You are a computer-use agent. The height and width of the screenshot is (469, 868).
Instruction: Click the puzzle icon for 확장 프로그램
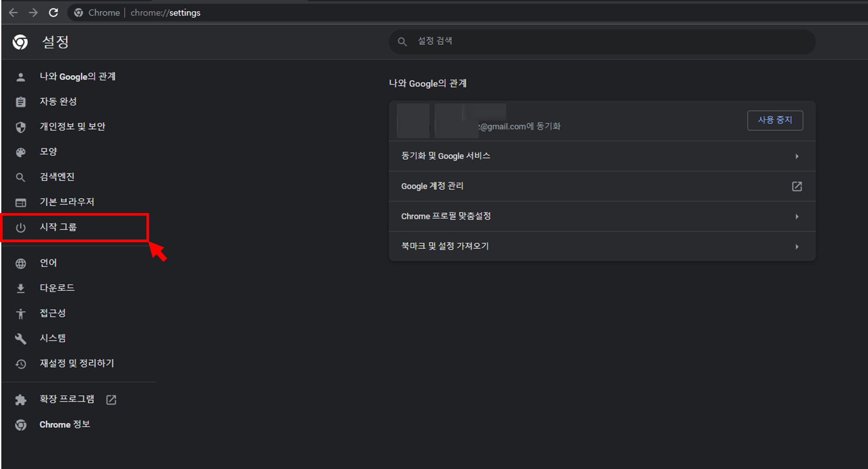pyautogui.click(x=20, y=400)
